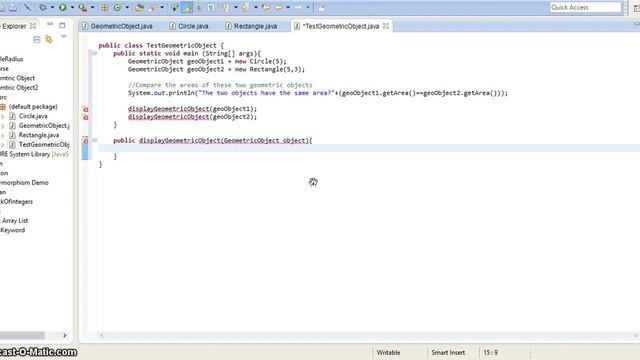The width and height of the screenshot is (640, 360).
Task: Open the New Java Class dropdown arrow
Action: 127,7
